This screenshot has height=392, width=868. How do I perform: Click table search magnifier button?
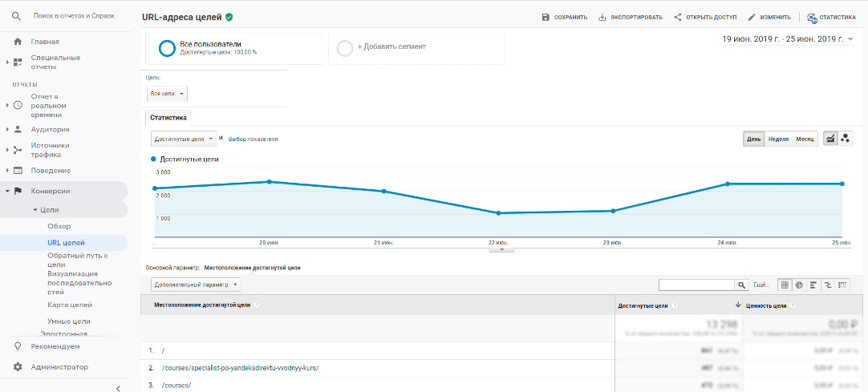pyautogui.click(x=741, y=285)
